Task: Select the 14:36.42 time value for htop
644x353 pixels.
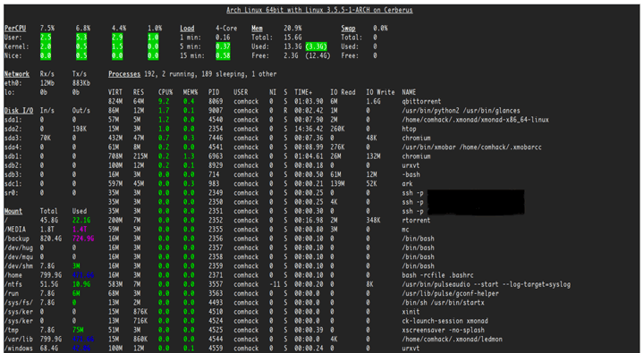Action: [x=309, y=129]
